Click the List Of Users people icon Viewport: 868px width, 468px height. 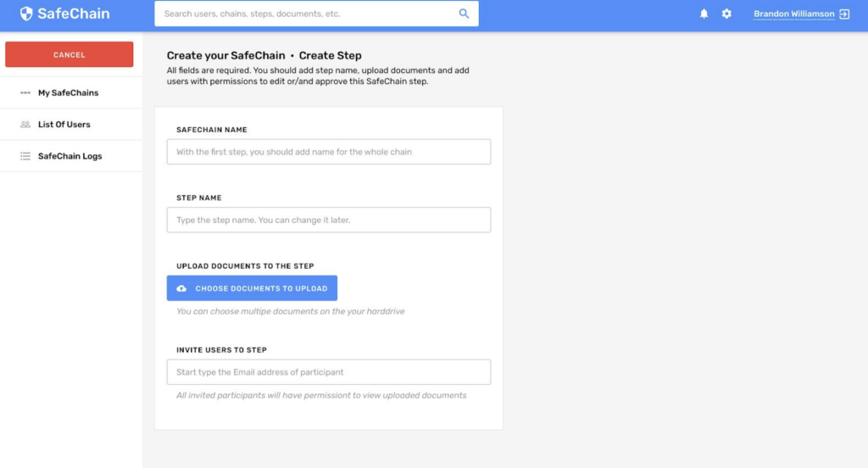25,125
